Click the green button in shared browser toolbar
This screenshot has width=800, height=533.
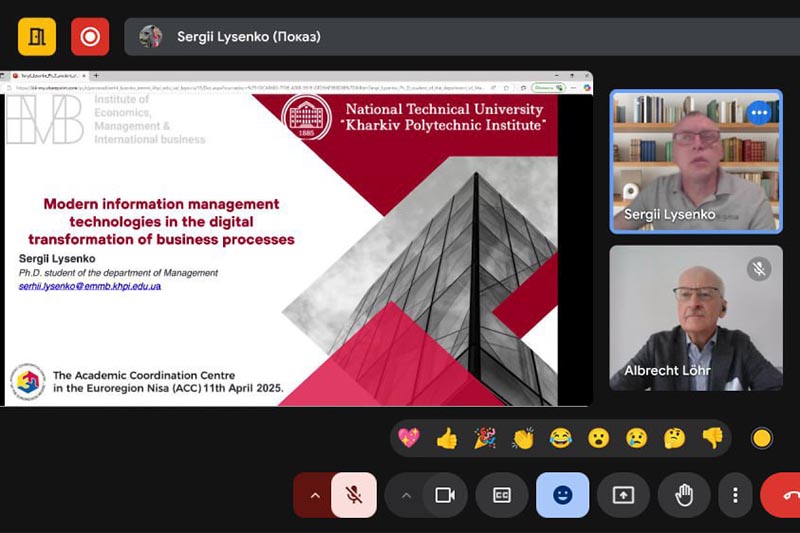coord(548,88)
